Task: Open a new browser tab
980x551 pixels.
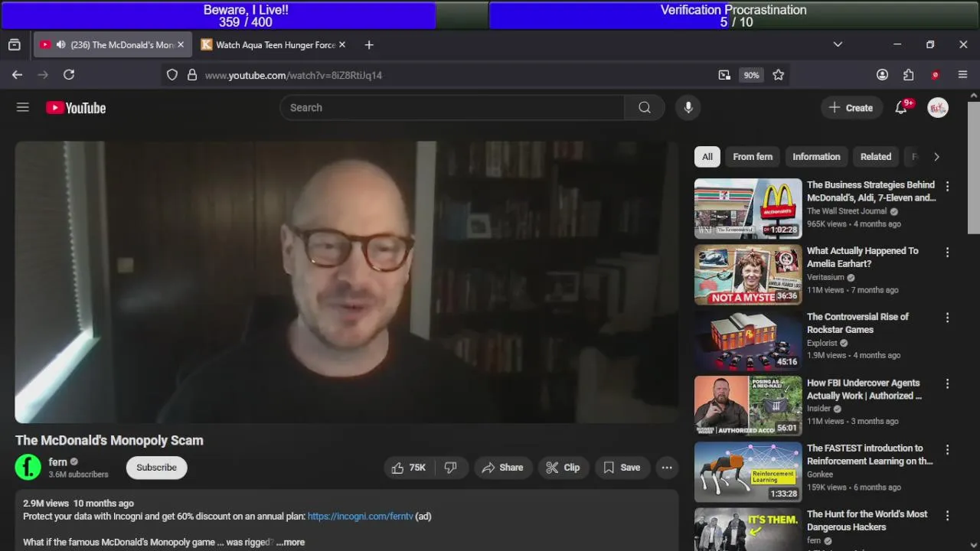Action: coord(369,45)
